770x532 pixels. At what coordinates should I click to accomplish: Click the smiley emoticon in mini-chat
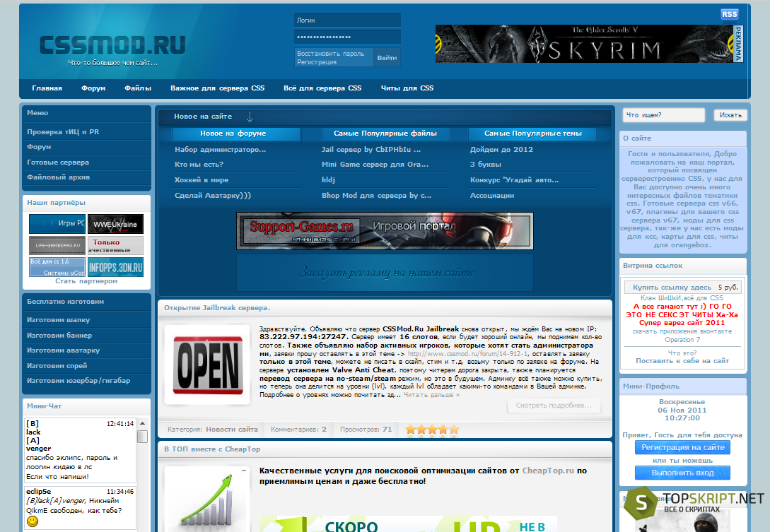click(x=33, y=521)
